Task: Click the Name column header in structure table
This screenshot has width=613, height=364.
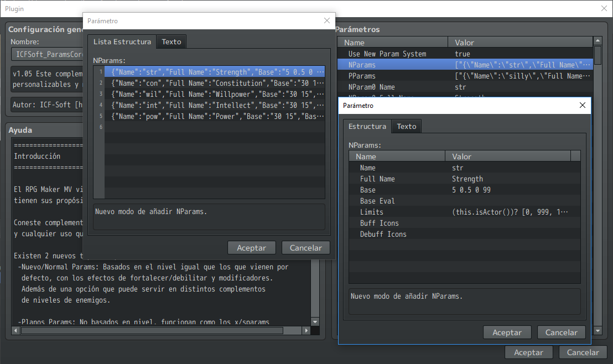Action: (x=397, y=157)
